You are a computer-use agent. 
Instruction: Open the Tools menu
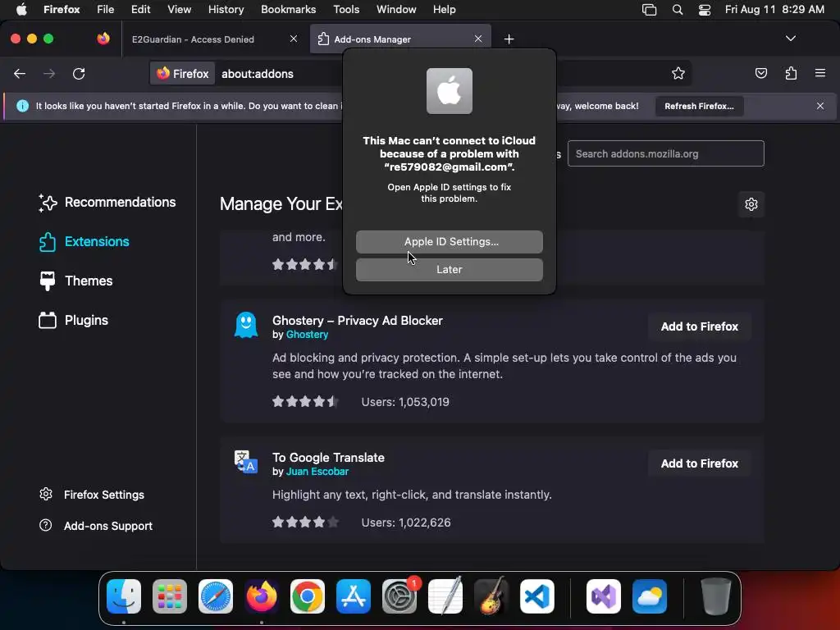(346, 9)
